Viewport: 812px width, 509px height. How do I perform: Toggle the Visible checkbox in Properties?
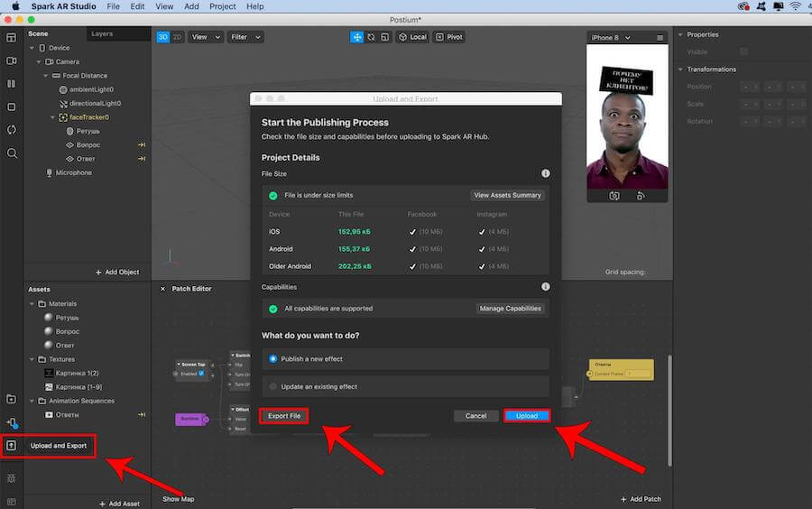(743, 51)
